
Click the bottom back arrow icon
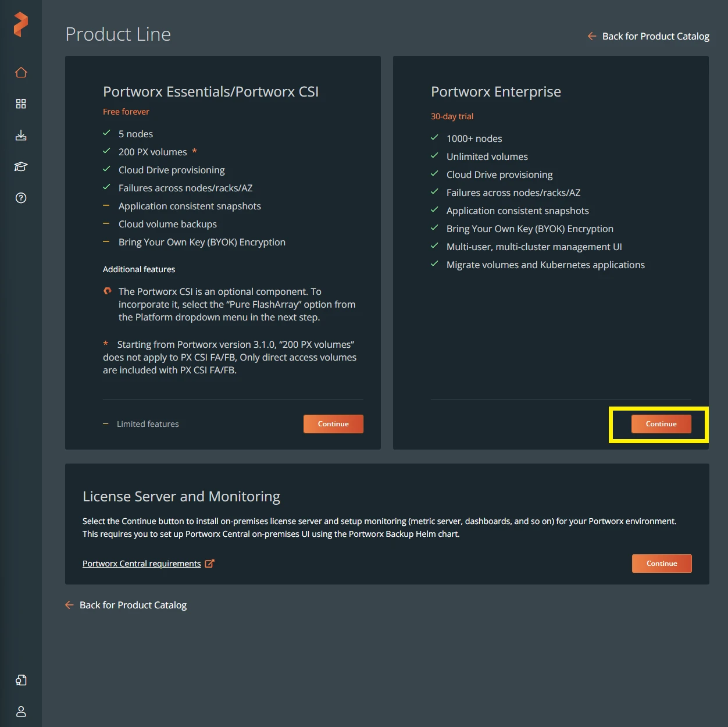69,605
